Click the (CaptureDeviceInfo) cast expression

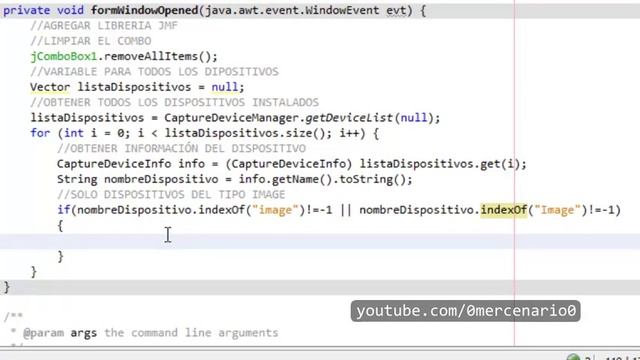(289, 164)
